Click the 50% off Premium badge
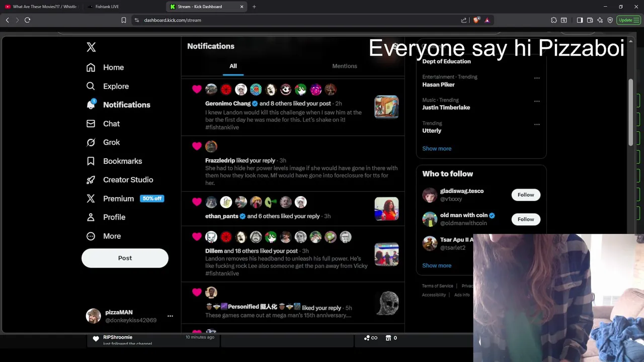The width and height of the screenshot is (644, 362). [152, 199]
